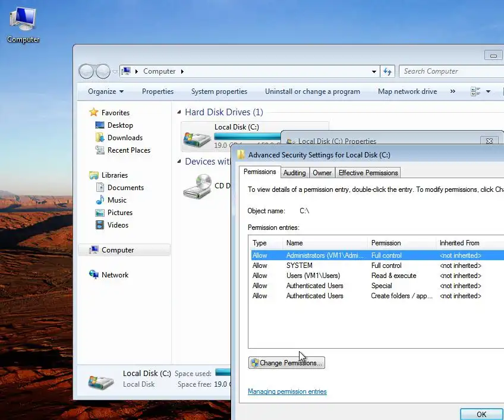Select Authenticated Users Create folders entry

(x=377, y=296)
